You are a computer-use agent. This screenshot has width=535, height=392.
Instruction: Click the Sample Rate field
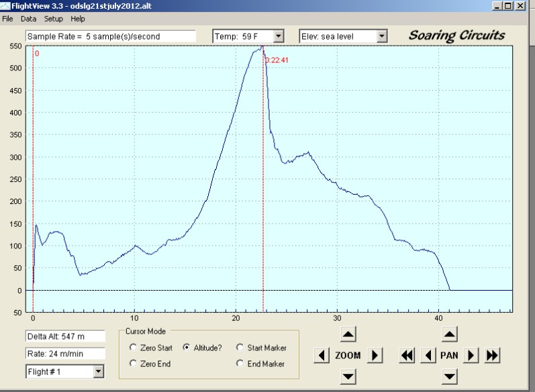click(x=111, y=36)
